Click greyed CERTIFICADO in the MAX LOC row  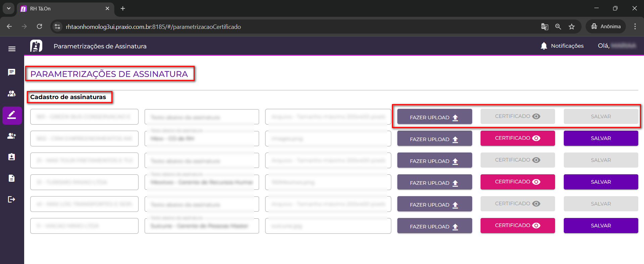pyautogui.click(x=518, y=204)
